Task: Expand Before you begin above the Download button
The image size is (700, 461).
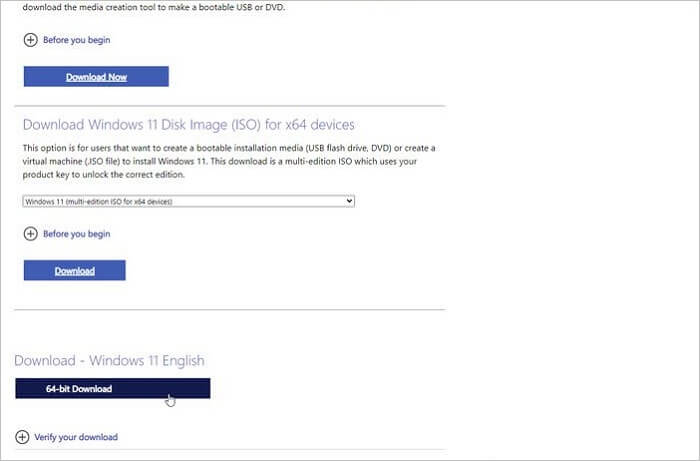Action: point(67,234)
